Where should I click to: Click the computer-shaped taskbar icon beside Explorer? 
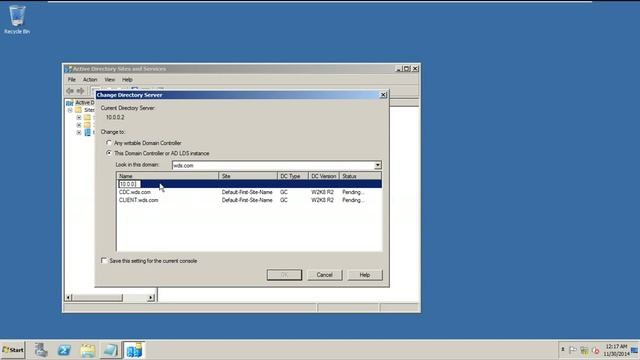coord(110,350)
